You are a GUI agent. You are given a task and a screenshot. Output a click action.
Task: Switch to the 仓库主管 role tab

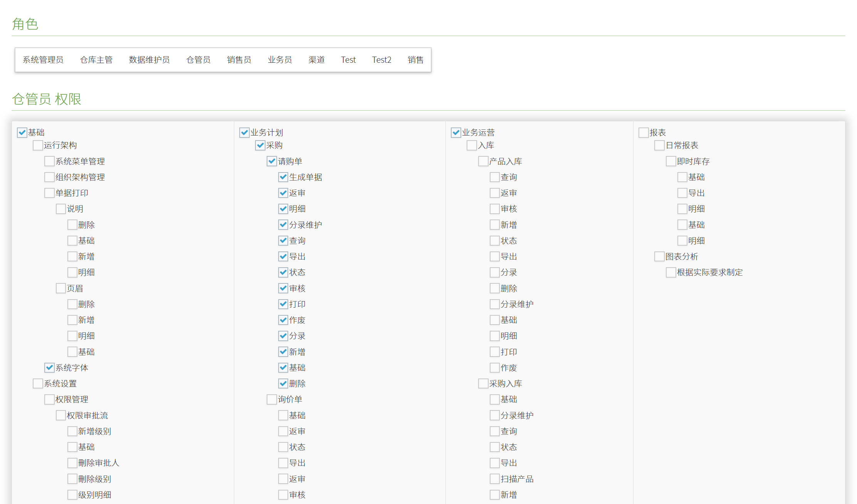[96, 60]
